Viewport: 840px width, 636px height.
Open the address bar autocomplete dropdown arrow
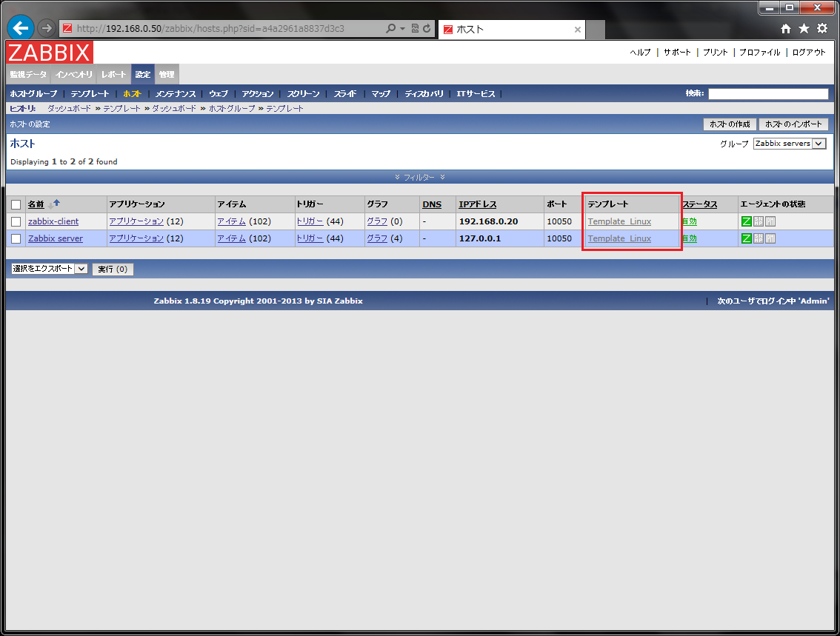click(402, 28)
